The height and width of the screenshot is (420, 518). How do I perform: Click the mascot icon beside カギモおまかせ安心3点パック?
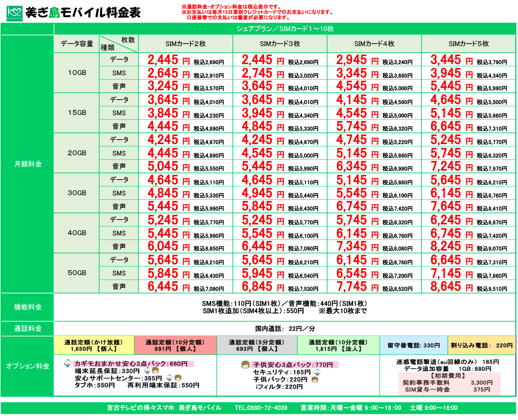pos(68,364)
